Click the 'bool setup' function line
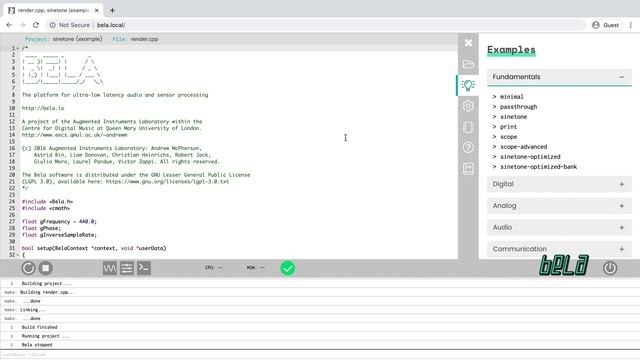 pyautogui.click(x=94, y=248)
